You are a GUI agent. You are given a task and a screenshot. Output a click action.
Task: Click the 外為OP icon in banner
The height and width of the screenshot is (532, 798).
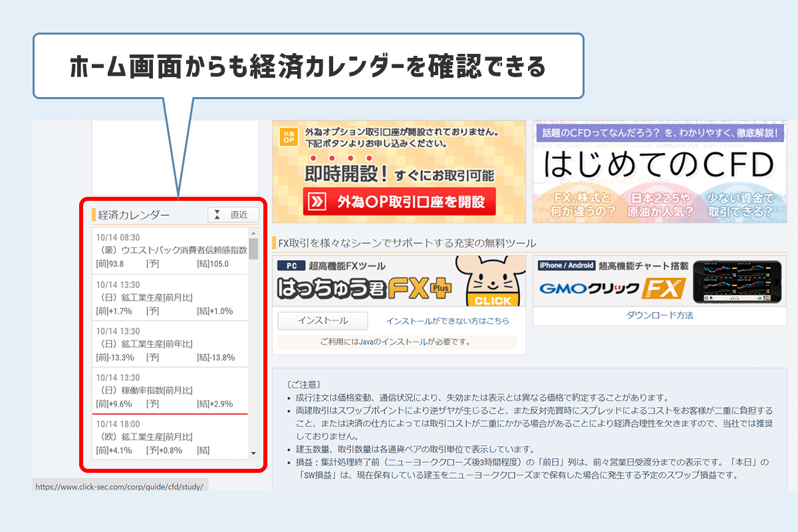288,137
